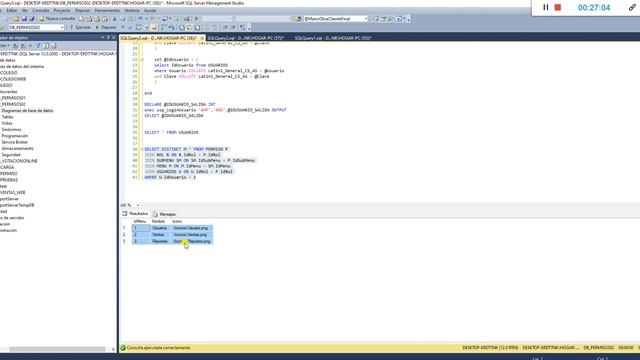Open the Herramientas menu
640x360 pixels.
pos(107,11)
